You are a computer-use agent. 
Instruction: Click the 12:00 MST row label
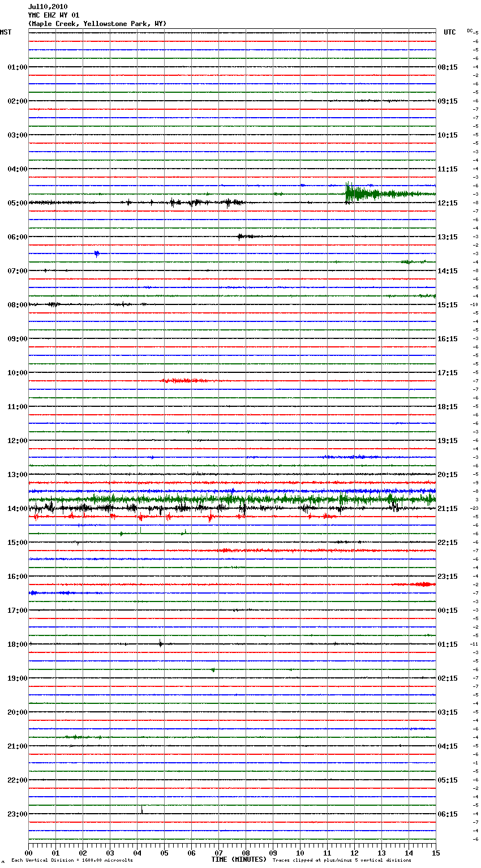18,441
